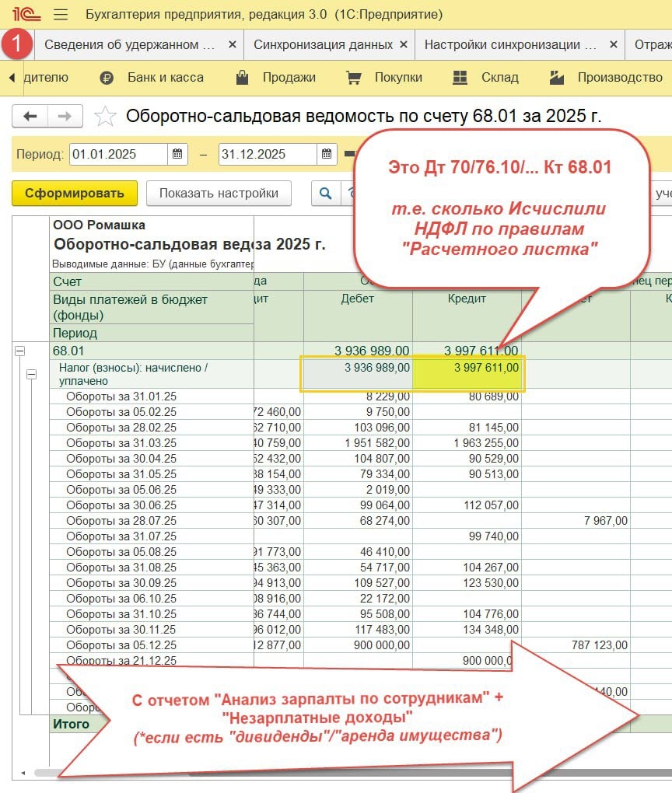The width and height of the screenshot is (672, 793).
Task: Click the shopping cart Покупки icon
Action: (x=354, y=78)
